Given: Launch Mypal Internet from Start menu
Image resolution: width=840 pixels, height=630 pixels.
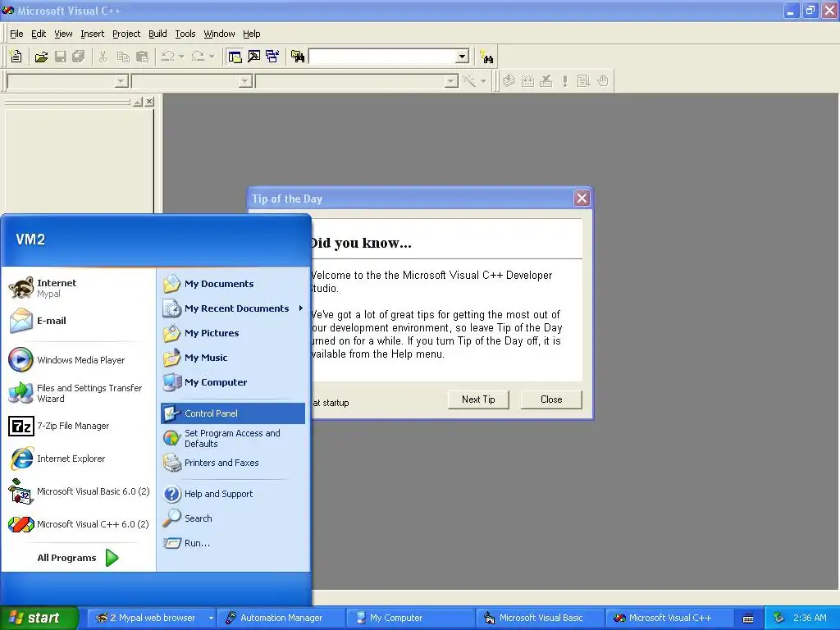Looking at the screenshot, I should pyautogui.click(x=80, y=288).
